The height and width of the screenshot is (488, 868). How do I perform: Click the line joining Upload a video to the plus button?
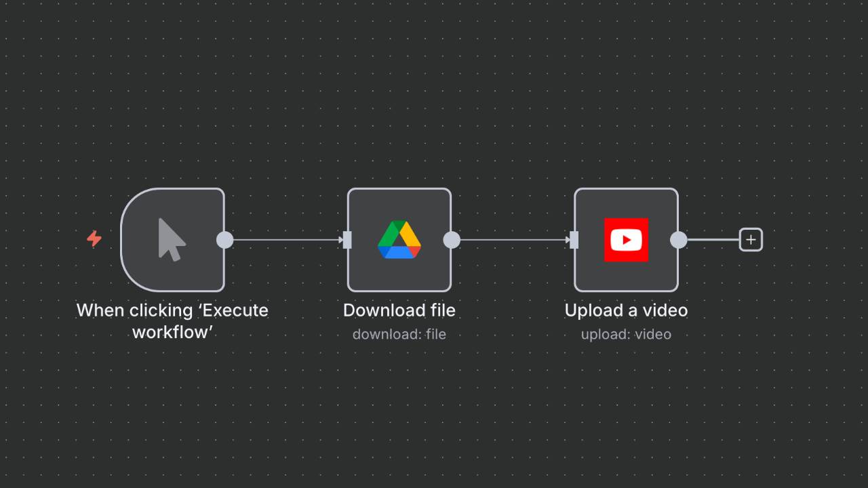pos(712,240)
